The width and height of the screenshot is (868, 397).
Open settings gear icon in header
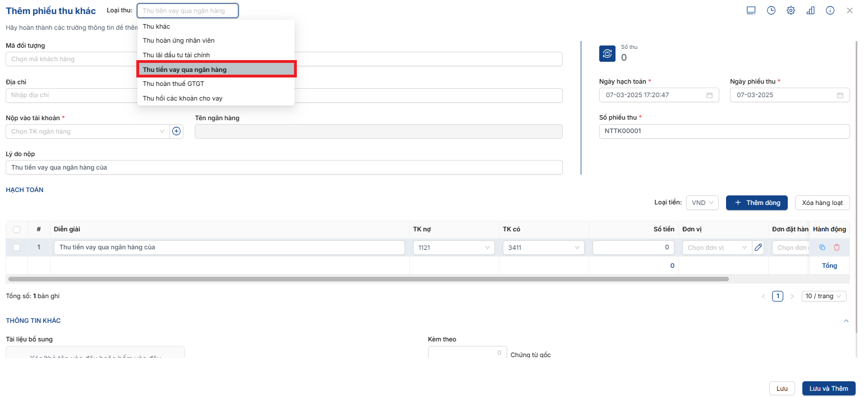[791, 11]
